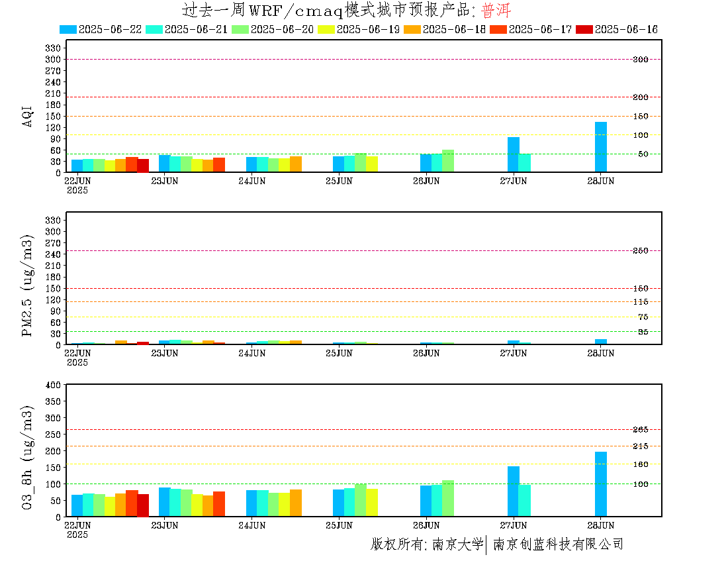Click the 28JUN x-axis label under AQI chart
The width and height of the screenshot is (728, 563).
click(601, 181)
